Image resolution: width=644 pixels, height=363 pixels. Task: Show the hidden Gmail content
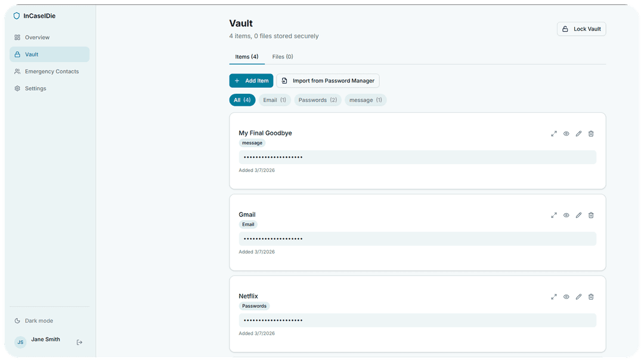tap(566, 215)
